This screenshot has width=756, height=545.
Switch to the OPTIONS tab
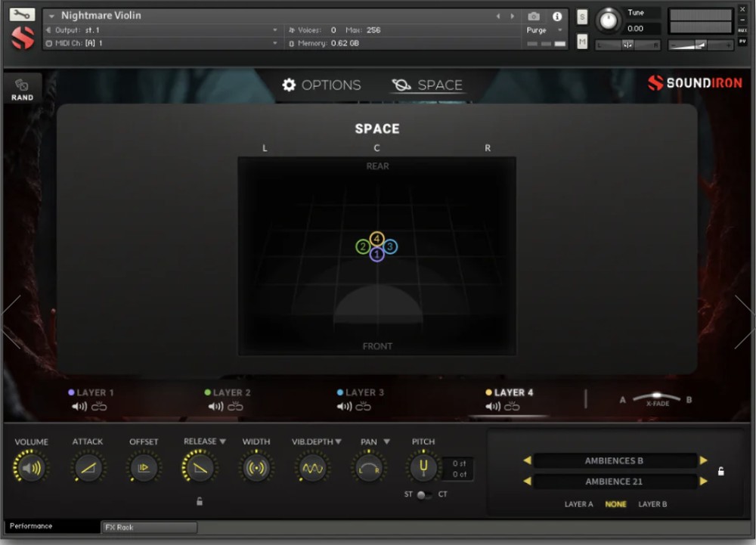click(321, 85)
